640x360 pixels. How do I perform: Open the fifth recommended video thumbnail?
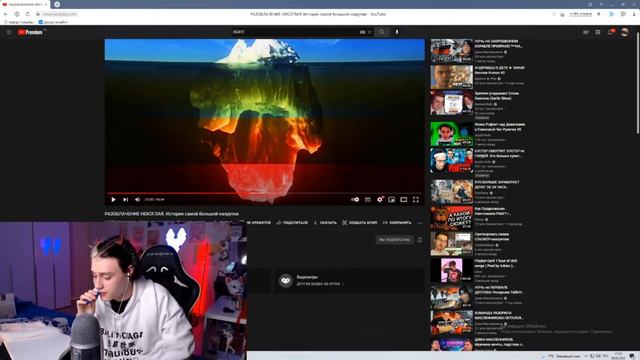pyautogui.click(x=451, y=160)
